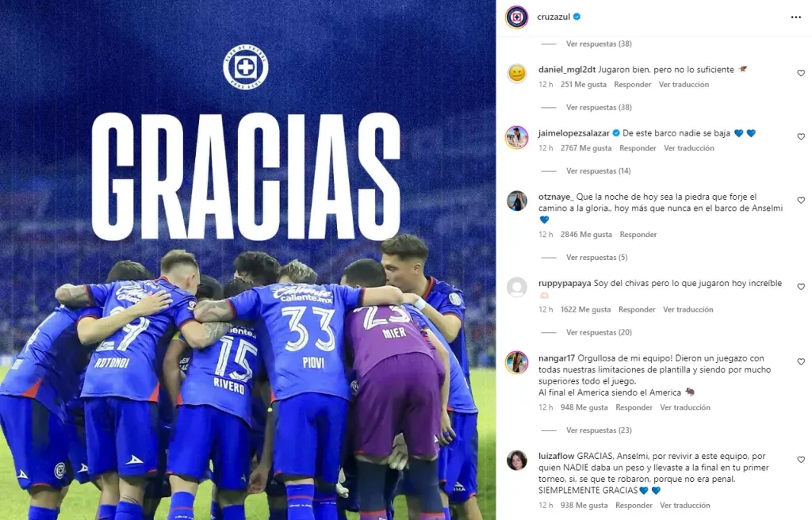Viewport: 812px width, 520px height.
Task: Tap heart icon on nangar17's comment
Action: [x=801, y=361]
